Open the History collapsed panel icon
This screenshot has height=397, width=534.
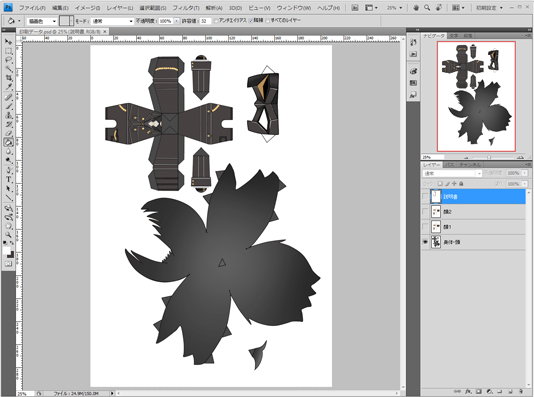click(x=413, y=42)
